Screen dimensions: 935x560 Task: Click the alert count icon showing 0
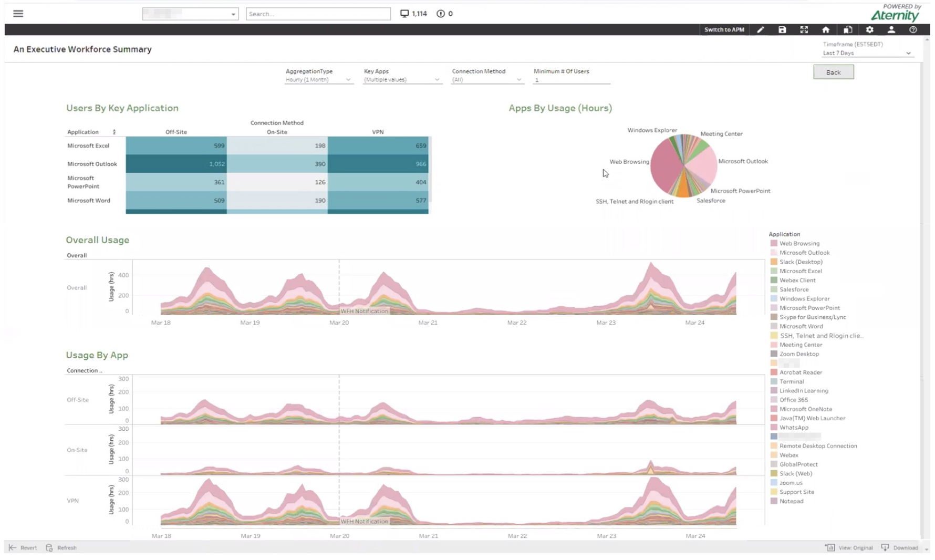(441, 14)
